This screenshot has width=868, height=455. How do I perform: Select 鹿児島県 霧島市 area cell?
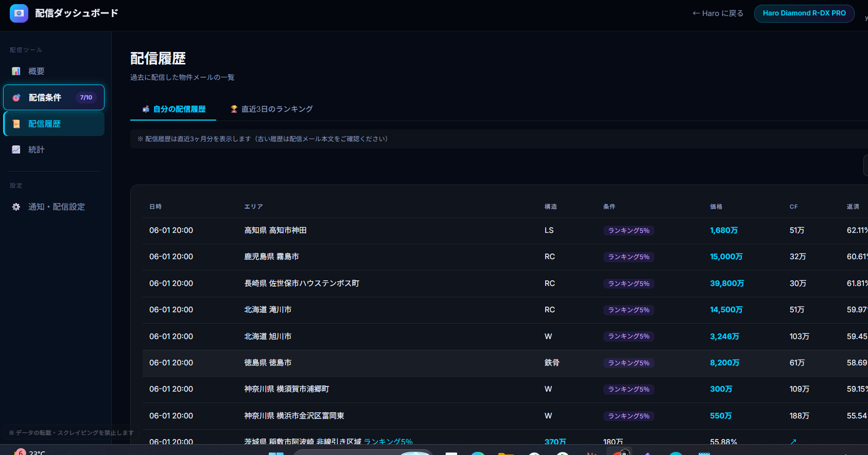pyautogui.click(x=271, y=257)
